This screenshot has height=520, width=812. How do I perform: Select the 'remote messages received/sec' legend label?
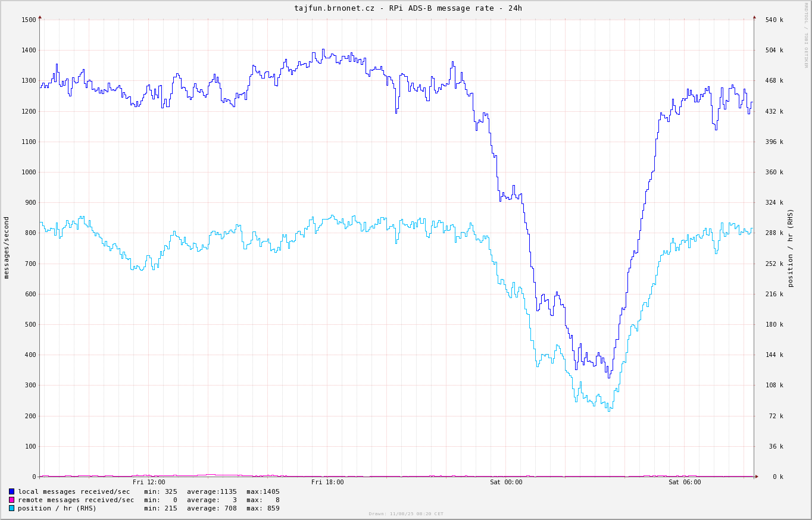[x=76, y=500]
